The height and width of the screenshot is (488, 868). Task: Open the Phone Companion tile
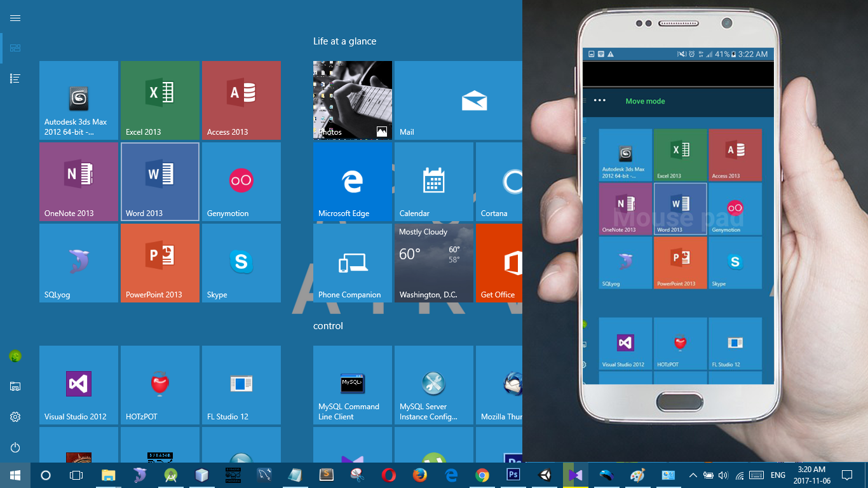353,263
